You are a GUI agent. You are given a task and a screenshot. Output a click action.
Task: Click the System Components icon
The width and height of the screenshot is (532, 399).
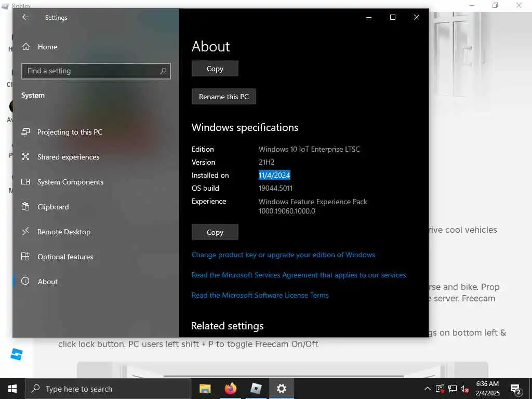tap(25, 181)
